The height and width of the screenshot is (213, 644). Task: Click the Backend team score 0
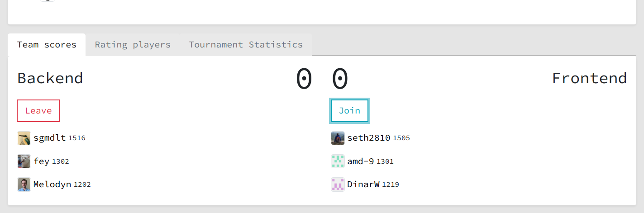click(x=304, y=79)
